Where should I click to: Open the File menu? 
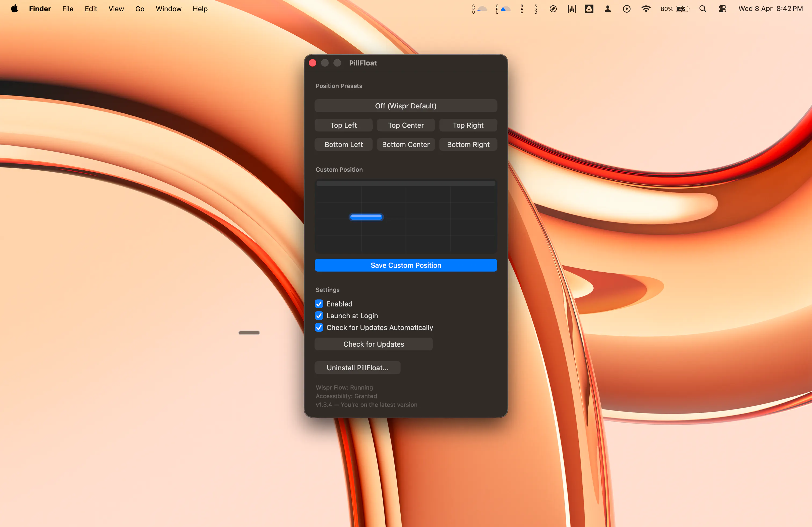[x=68, y=9]
